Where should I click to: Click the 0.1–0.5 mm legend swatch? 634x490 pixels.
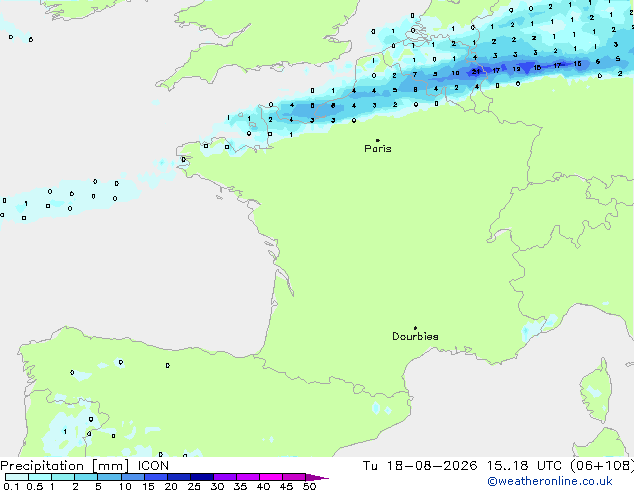pos(17,477)
